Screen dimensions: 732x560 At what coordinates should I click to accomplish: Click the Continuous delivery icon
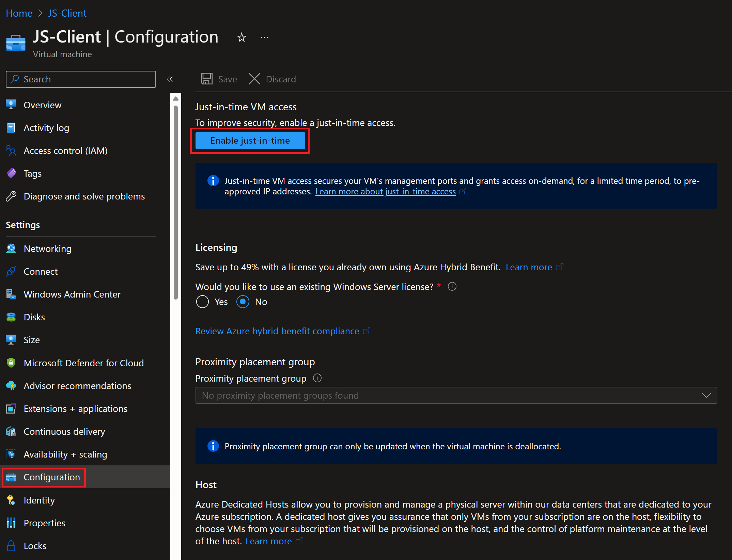tap(11, 431)
